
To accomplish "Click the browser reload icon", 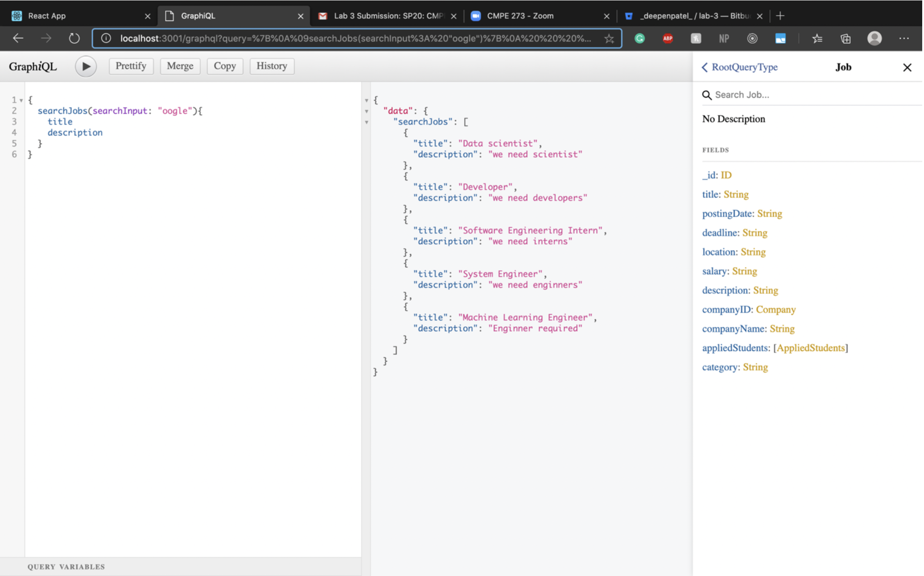I will coord(74,38).
